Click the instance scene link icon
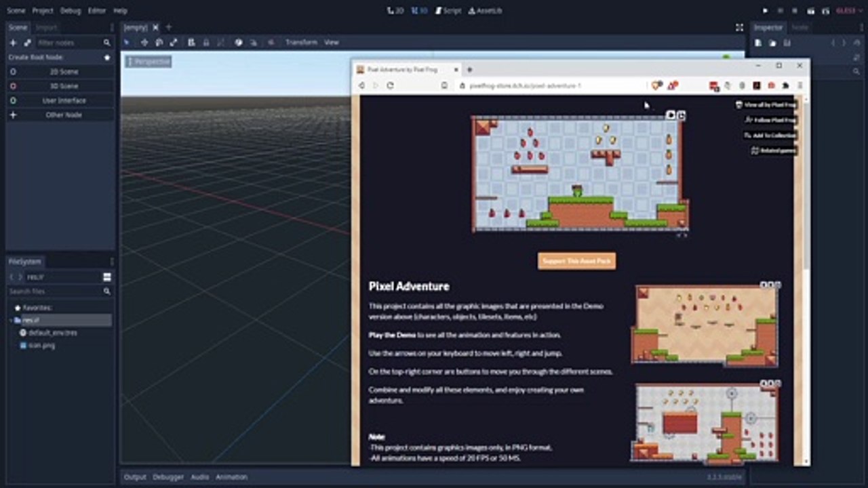868x488 pixels. (28, 43)
